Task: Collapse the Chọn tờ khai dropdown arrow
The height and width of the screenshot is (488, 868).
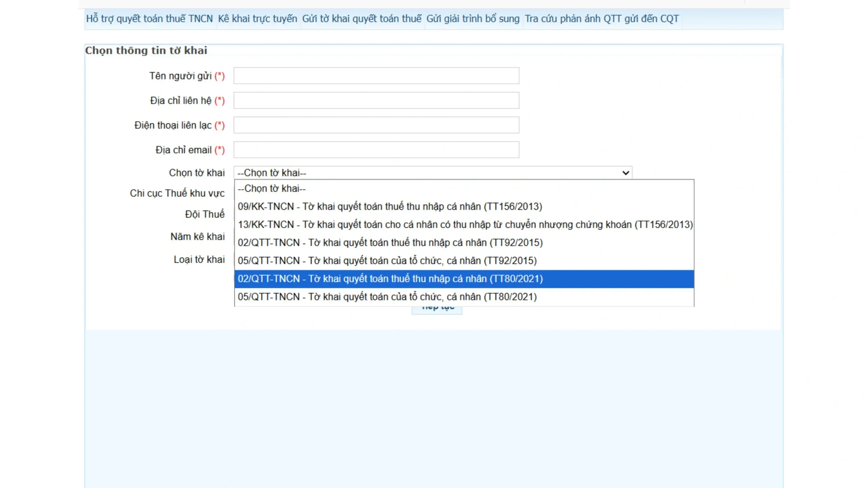Action: 626,173
